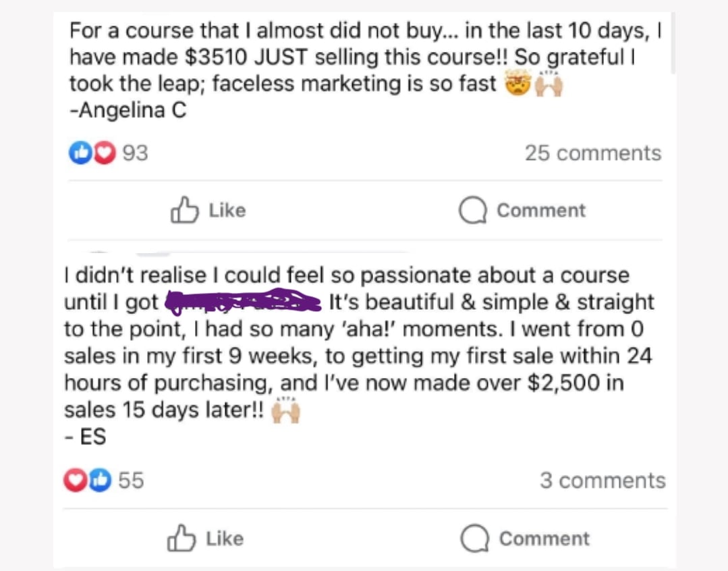This screenshot has height=571, width=728.
Task: Click the red heart reaction beside 55
Action: pos(76,481)
